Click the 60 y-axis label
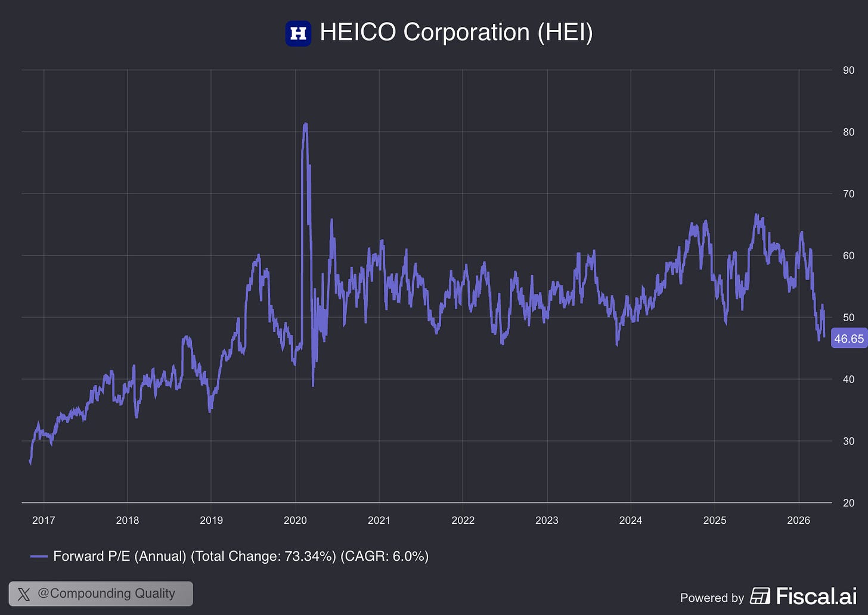This screenshot has height=615, width=868. click(848, 256)
